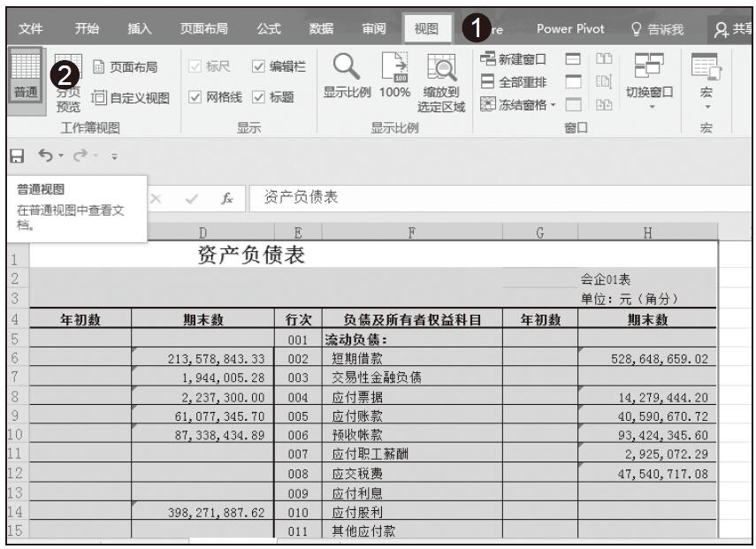Click the 应交税费 cell
Screen dimensions: 756x549
(412, 473)
